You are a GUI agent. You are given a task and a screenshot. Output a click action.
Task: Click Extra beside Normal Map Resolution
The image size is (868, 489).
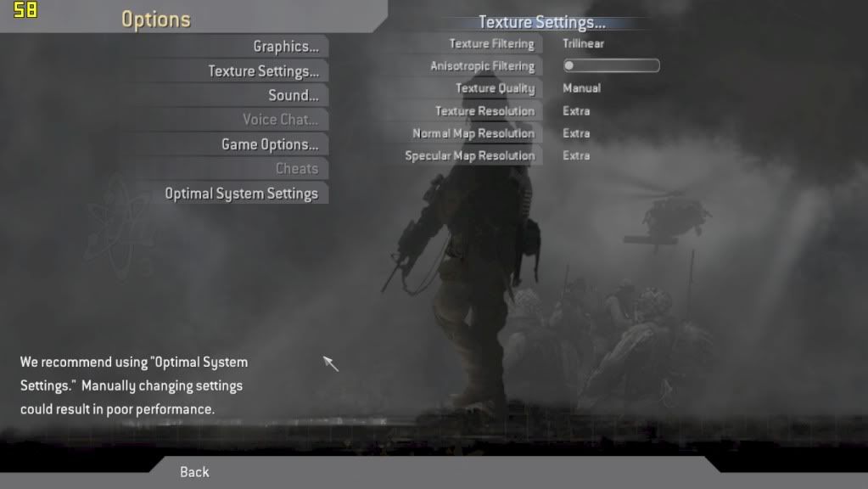576,133
